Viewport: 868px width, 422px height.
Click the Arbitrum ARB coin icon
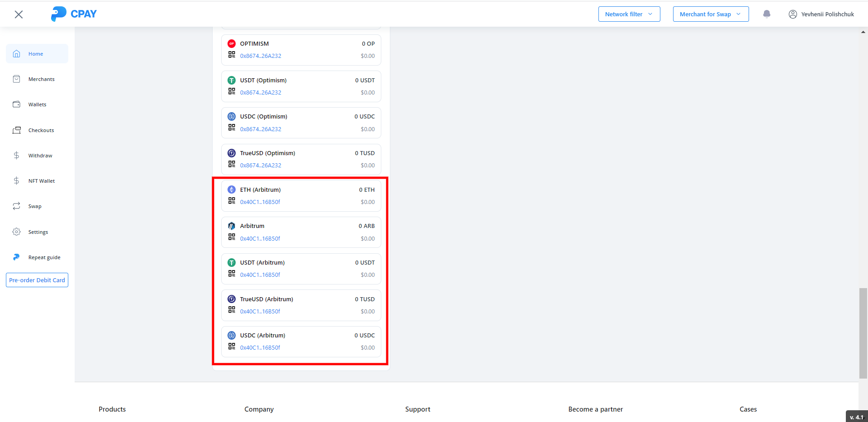[x=232, y=226]
